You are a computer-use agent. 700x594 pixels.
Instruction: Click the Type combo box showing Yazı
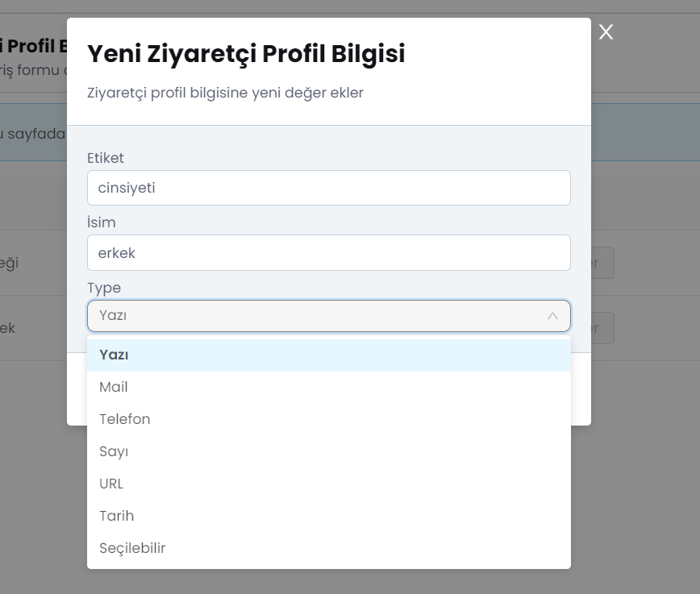point(328,316)
